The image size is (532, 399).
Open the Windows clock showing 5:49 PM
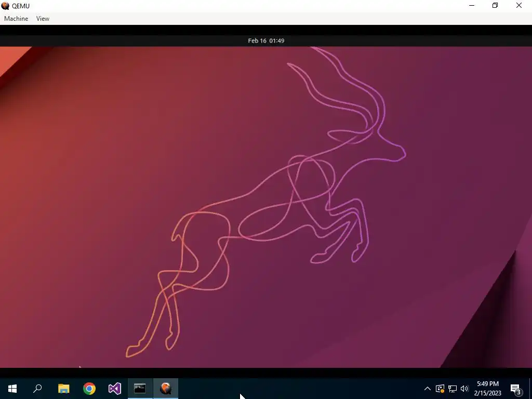click(487, 389)
